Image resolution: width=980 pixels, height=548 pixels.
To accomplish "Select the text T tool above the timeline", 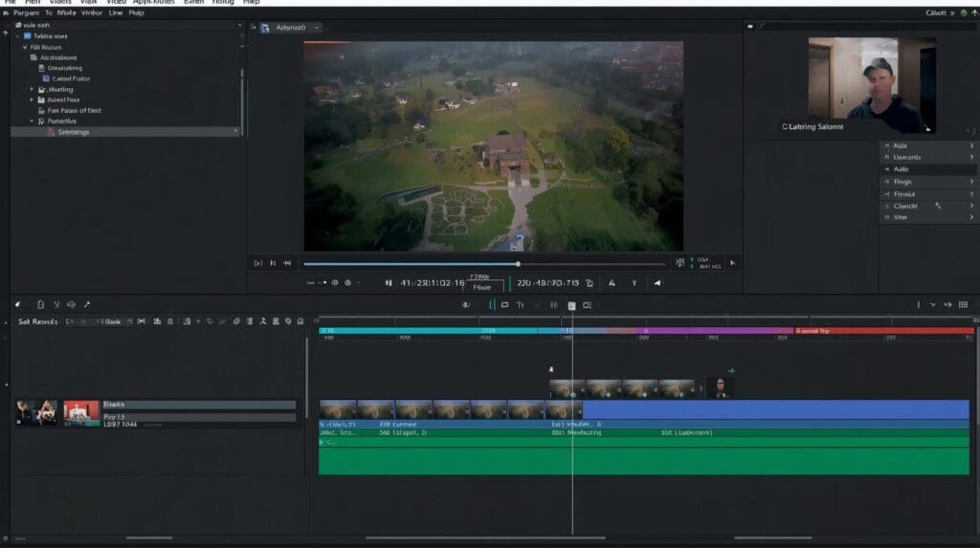I will [520, 305].
